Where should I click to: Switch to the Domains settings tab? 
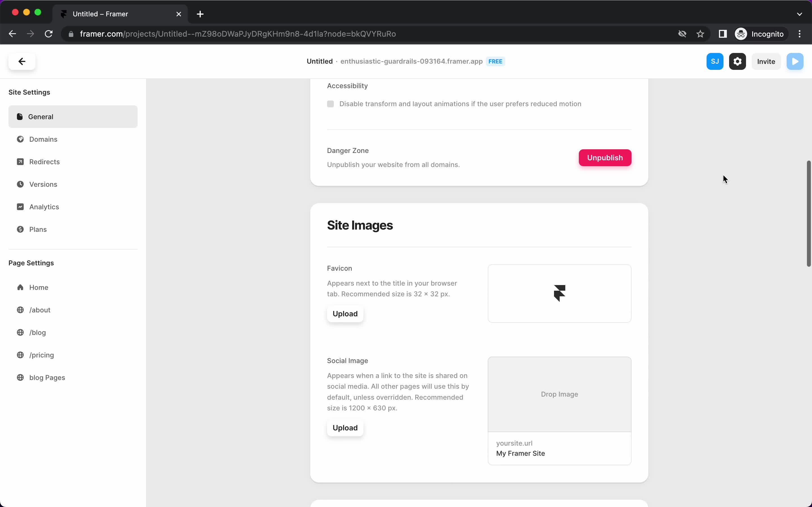(x=43, y=139)
